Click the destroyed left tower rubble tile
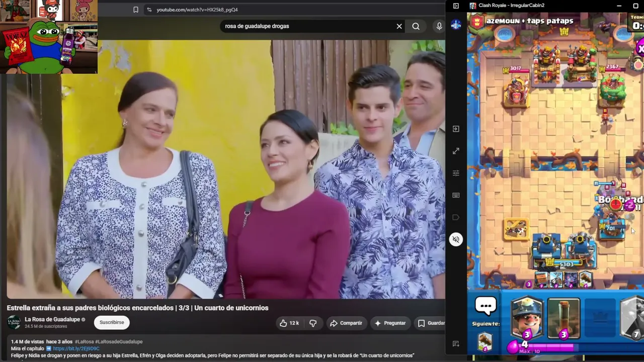This screenshot has height=362, width=644. (x=516, y=229)
